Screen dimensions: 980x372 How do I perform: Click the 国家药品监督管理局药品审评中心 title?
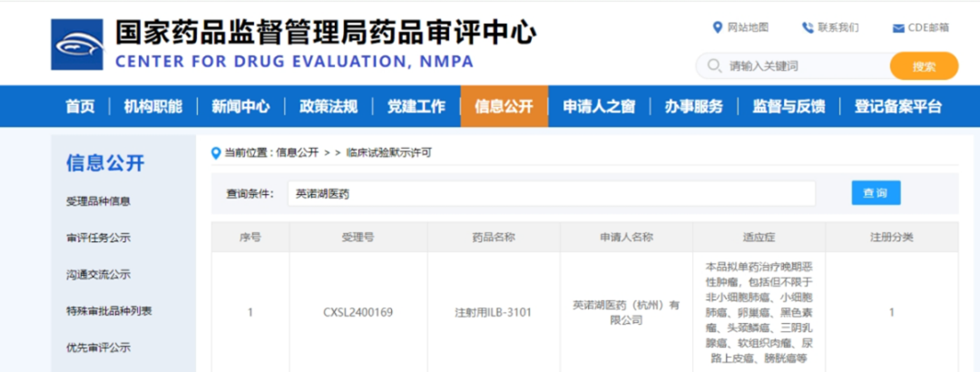pos(325,31)
